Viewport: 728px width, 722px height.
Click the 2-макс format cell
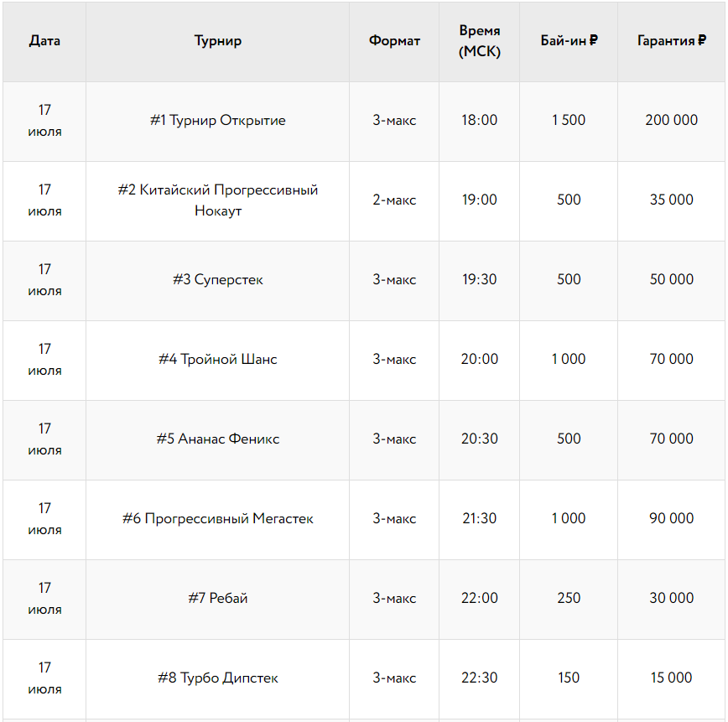394,200
